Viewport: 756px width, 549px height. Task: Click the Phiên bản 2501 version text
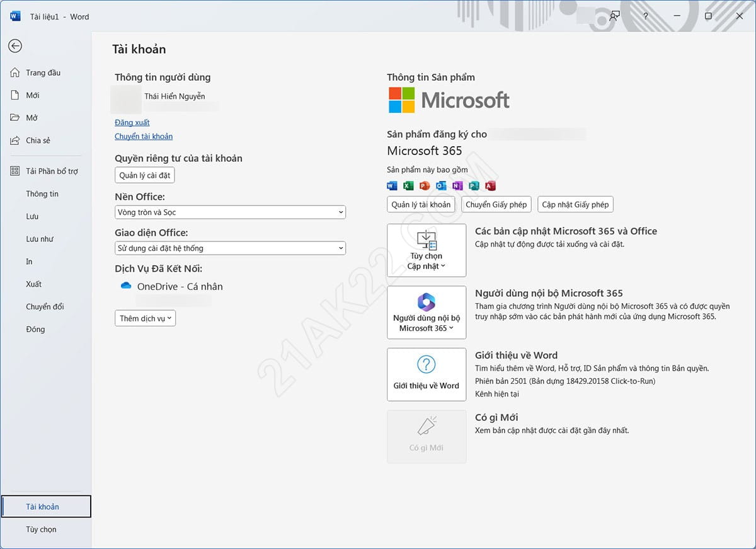pyautogui.click(x=565, y=381)
